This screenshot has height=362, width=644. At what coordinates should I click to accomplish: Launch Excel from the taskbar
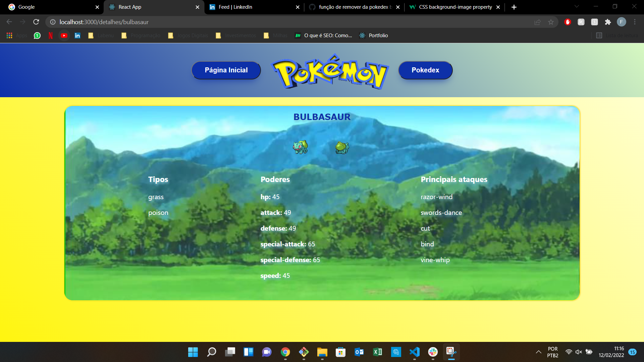click(377, 352)
